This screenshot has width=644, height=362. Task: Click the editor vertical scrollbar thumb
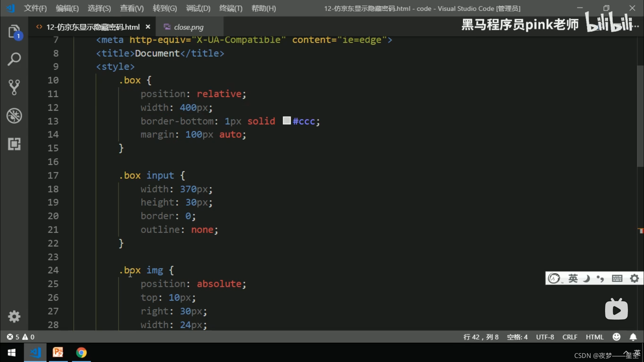640,116
